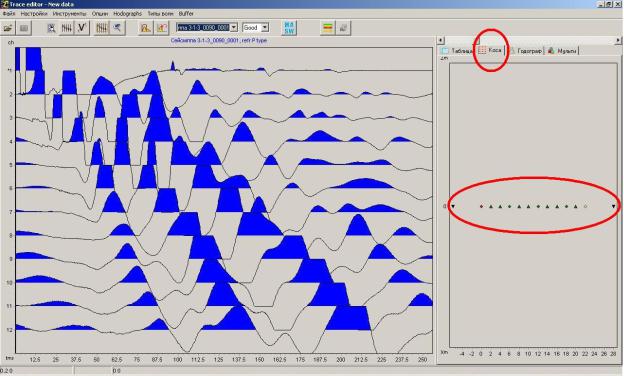624x376 pixels.
Task: Click the red receiver dot at position 0
Action: 481,207
